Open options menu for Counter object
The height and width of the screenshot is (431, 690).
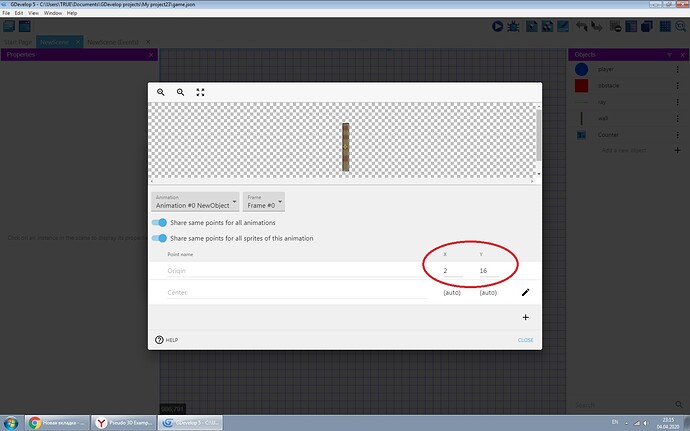click(x=678, y=135)
